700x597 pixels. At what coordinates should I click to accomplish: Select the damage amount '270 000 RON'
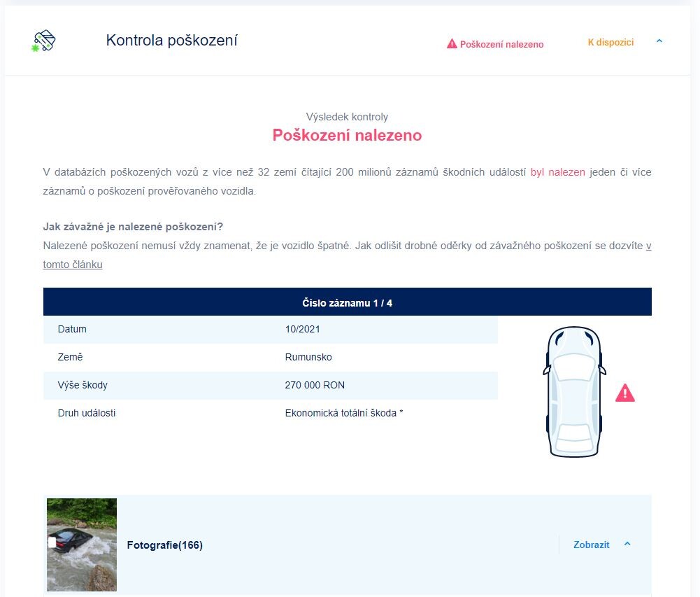[x=314, y=385]
